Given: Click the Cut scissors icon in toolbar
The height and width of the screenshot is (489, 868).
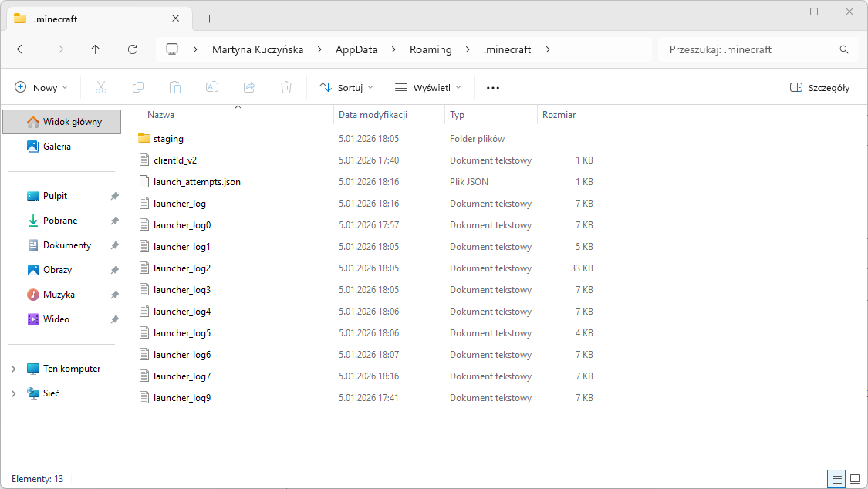Looking at the screenshot, I should (x=101, y=88).
